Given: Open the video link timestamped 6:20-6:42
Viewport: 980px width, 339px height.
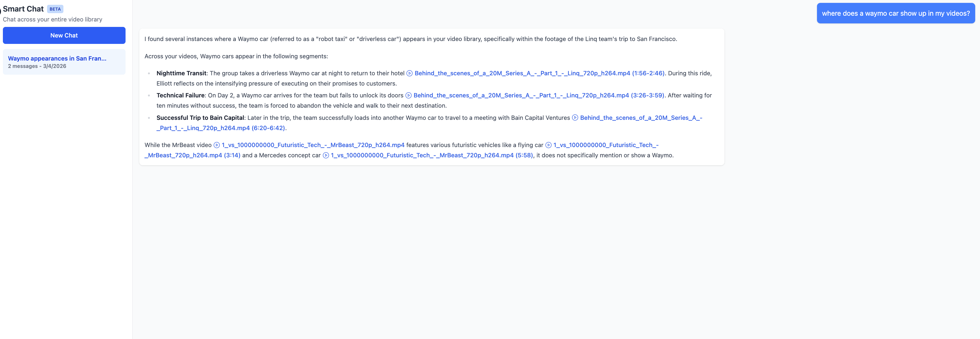Looking at the screenshot, I should (x=429, y=123).
